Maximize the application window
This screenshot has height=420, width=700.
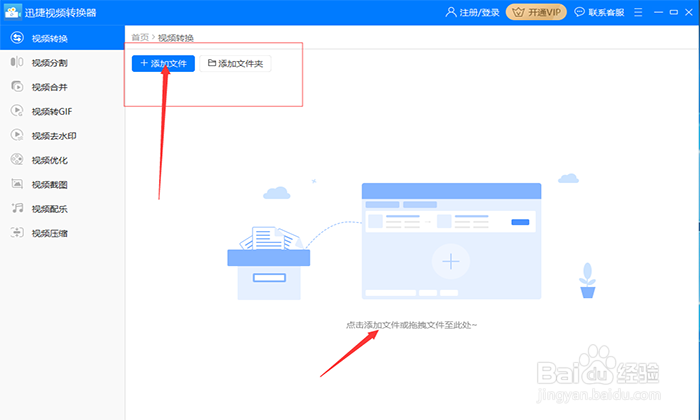674,12
